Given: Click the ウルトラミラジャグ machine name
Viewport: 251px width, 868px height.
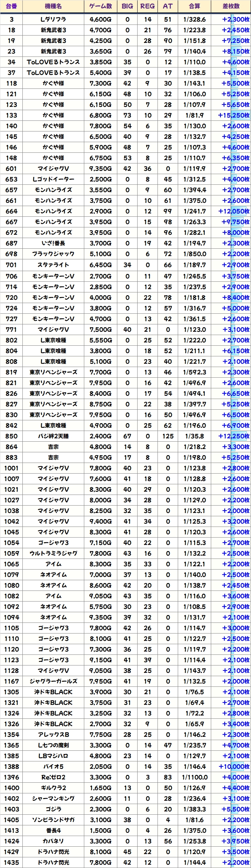Looking at the screenshot, I should point(53,554).
